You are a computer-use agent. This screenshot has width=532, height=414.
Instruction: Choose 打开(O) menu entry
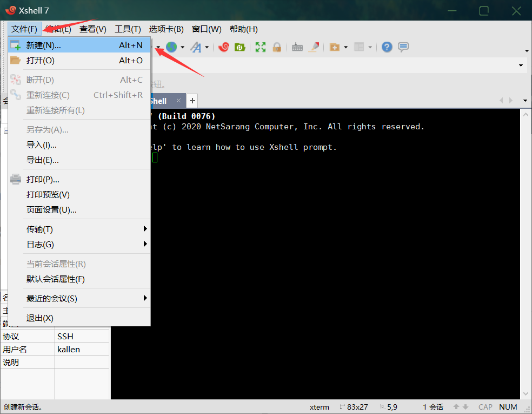79,61
